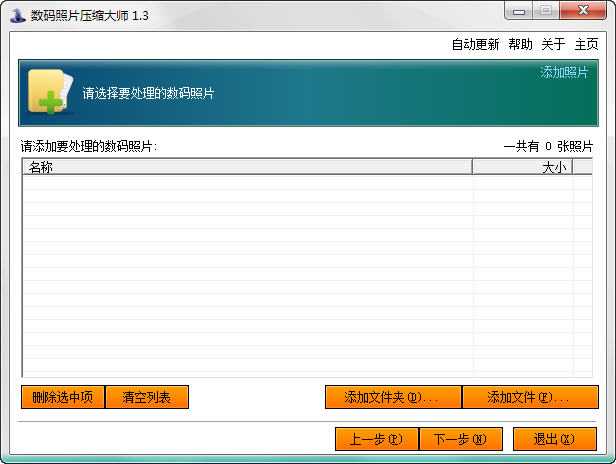
Task: Minimize the 数码照片压缩大师 window
Action: point(519,11)
